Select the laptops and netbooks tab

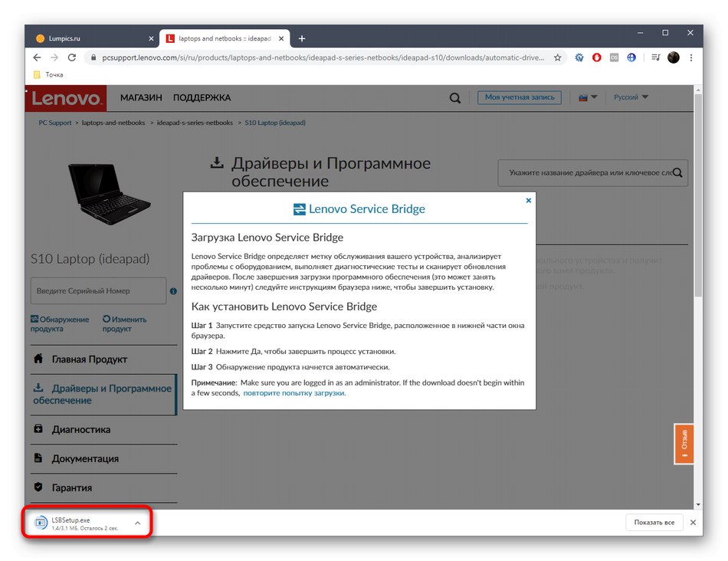225,38
